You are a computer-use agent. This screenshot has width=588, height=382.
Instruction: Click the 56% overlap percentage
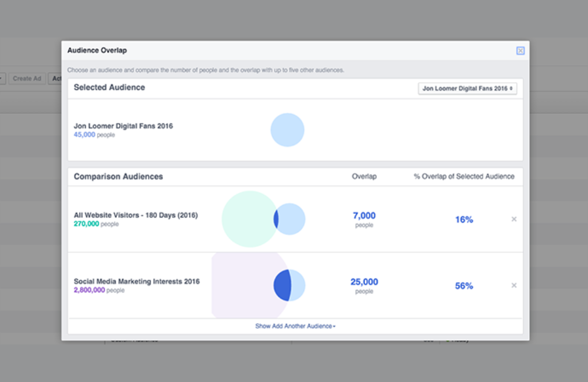click(x=464, y=286)
